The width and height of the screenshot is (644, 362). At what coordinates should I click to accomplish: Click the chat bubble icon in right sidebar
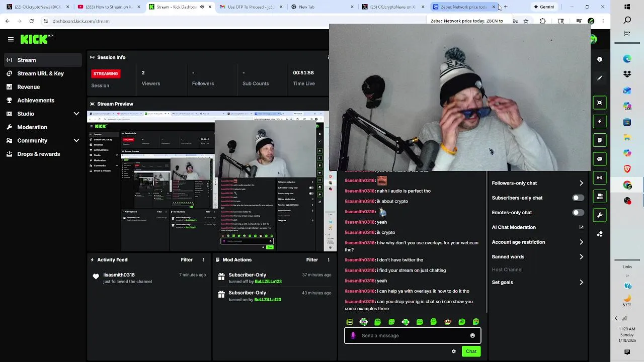[x=600, y=159]
